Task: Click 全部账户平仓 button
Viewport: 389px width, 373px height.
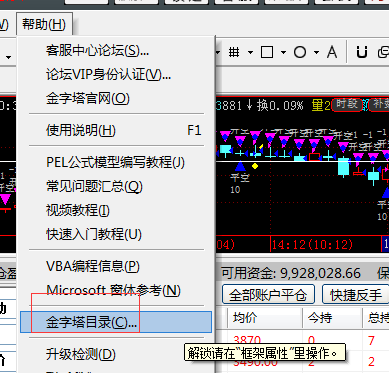Action: coord(268,294)
